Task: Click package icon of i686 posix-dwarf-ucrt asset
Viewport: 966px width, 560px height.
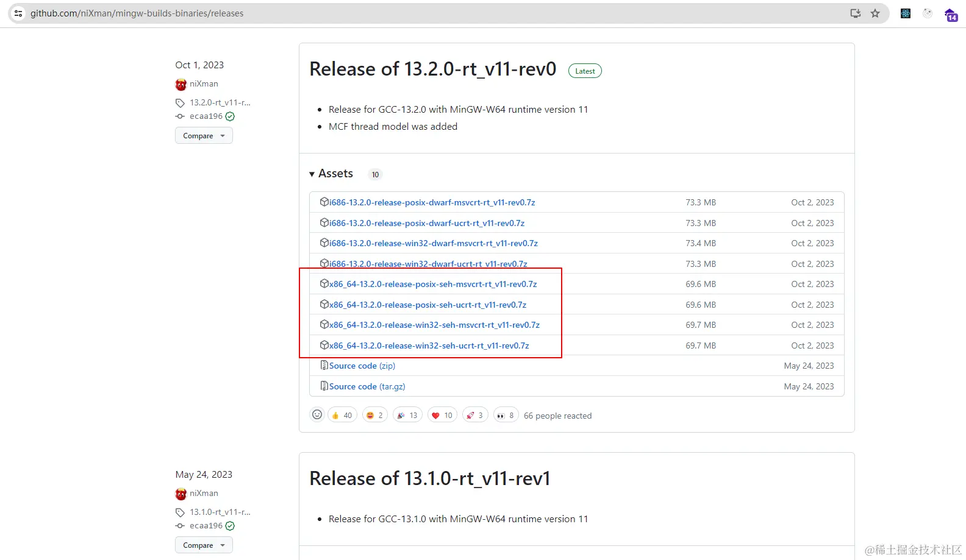Action: (324, 222)
